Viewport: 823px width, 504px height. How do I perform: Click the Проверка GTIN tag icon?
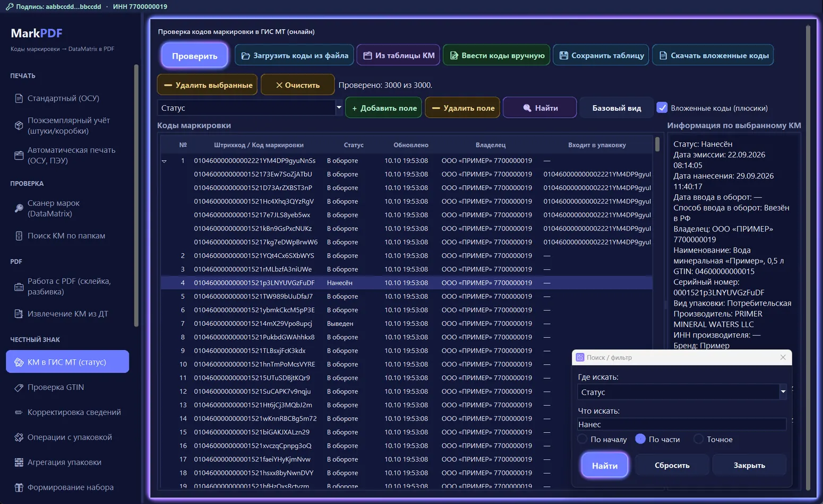[19, 387]
